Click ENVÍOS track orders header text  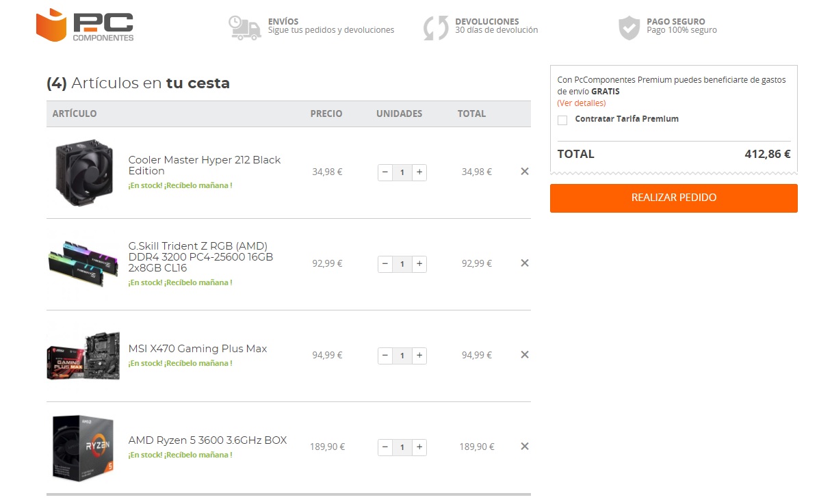click(331, 26)
